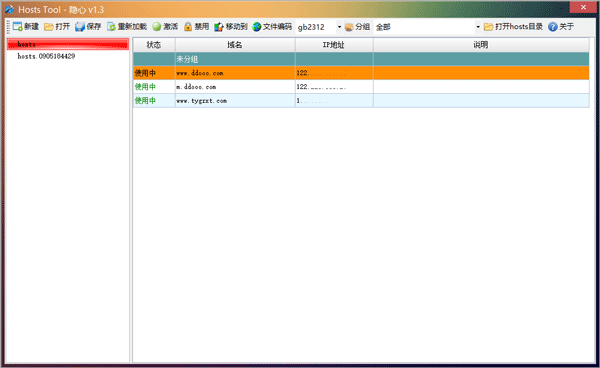
Task: Sort by 域名 column header
Action: coord(235,45)
